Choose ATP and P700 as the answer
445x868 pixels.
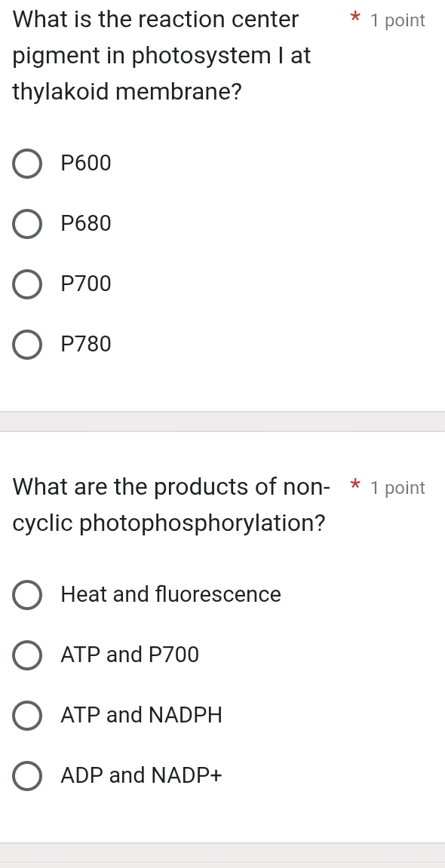26,655
